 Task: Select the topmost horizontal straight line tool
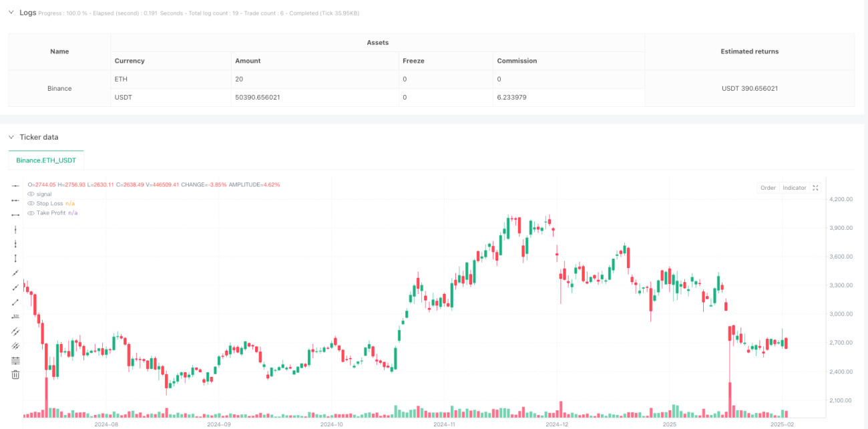pyautogui.click(x=15, y=185)
